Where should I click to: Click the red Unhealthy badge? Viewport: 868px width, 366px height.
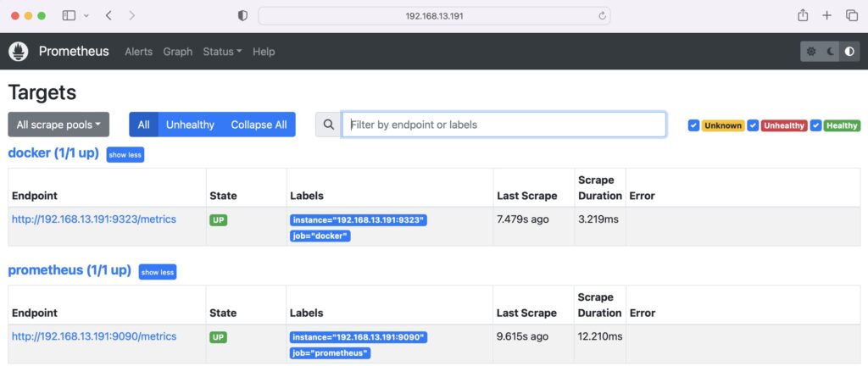tap(784, 125)
